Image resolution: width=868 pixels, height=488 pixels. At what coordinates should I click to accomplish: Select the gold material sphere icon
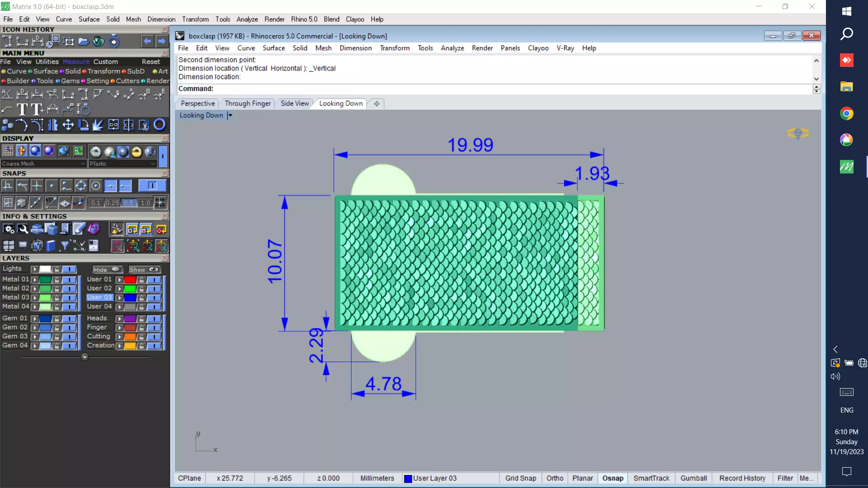[x=136, y=151]
